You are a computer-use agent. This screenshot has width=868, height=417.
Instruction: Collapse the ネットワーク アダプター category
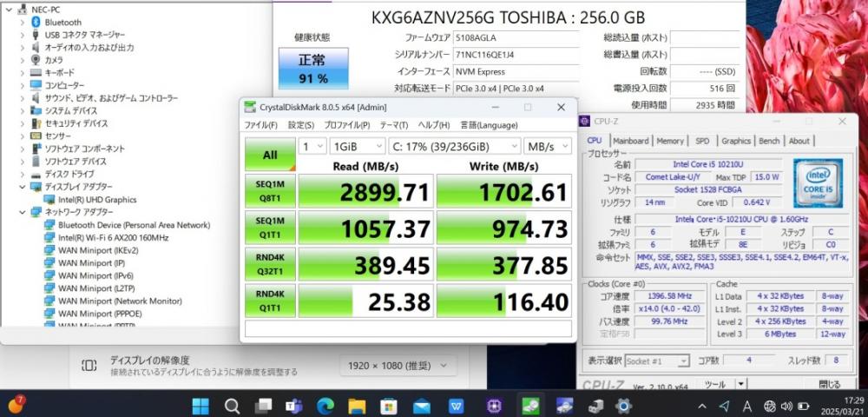(x=23, y=212)
